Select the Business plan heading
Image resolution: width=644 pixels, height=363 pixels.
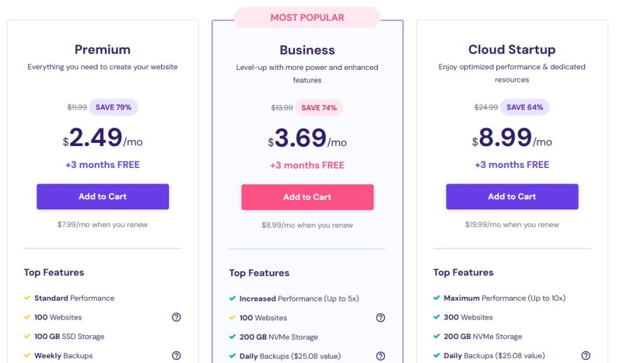(x=307, y=50)
